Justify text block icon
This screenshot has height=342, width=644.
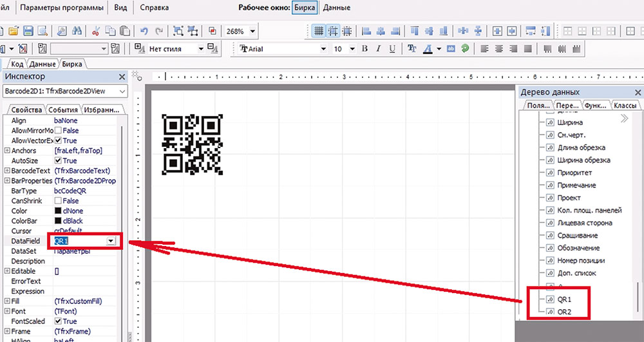(x=528, y=49)
